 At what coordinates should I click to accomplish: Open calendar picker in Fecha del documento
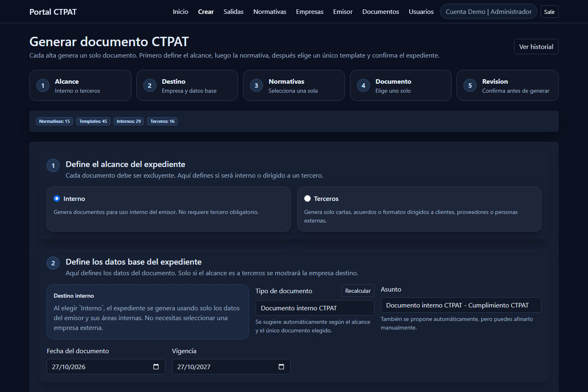click(156, 367)
